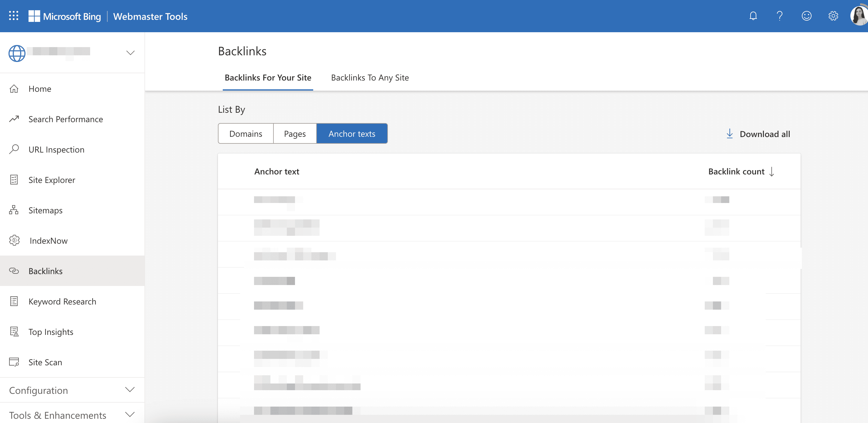Image resolution: width=868 pixels, height=423 pixels.
Task: Click the Home sidebar icon
Action: pos(15,88)
